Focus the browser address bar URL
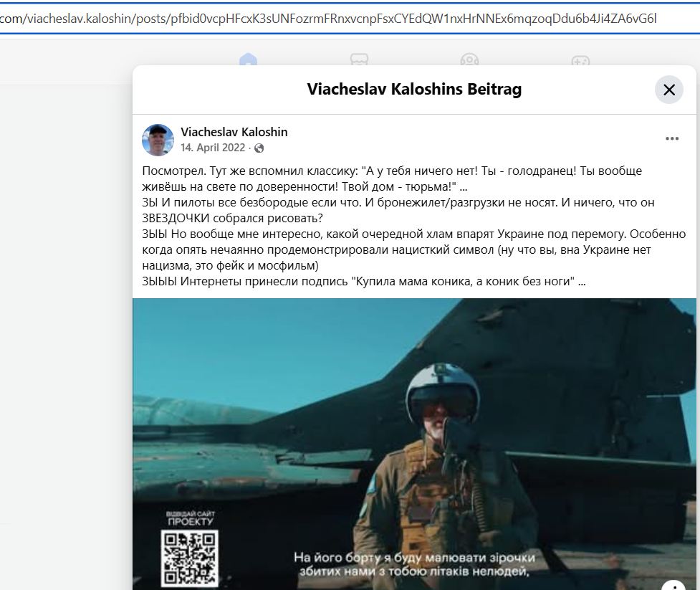The width and height of the screenshot is (700, 590). tap(330, 18)
